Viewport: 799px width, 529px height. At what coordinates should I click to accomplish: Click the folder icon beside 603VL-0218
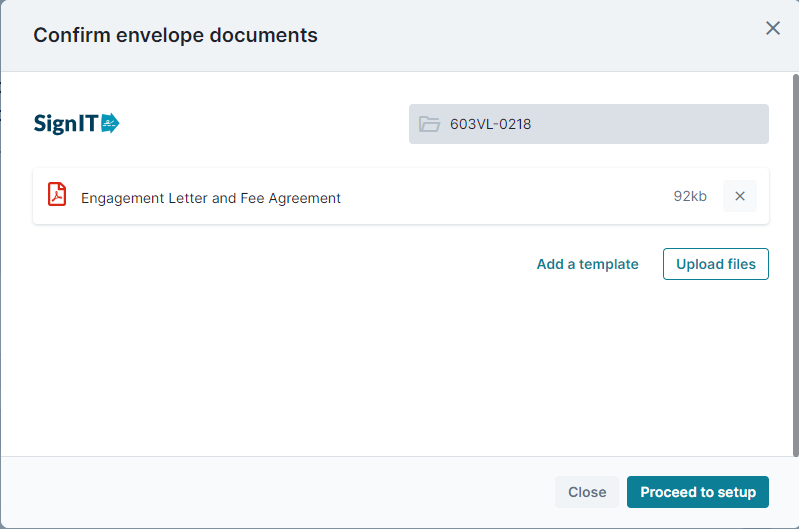click(x=429, y=124)
